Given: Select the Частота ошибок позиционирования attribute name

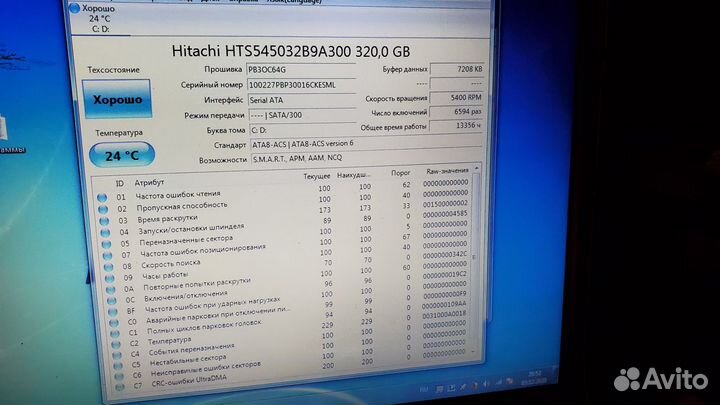Looking at the screenshot, I should 203,250.
